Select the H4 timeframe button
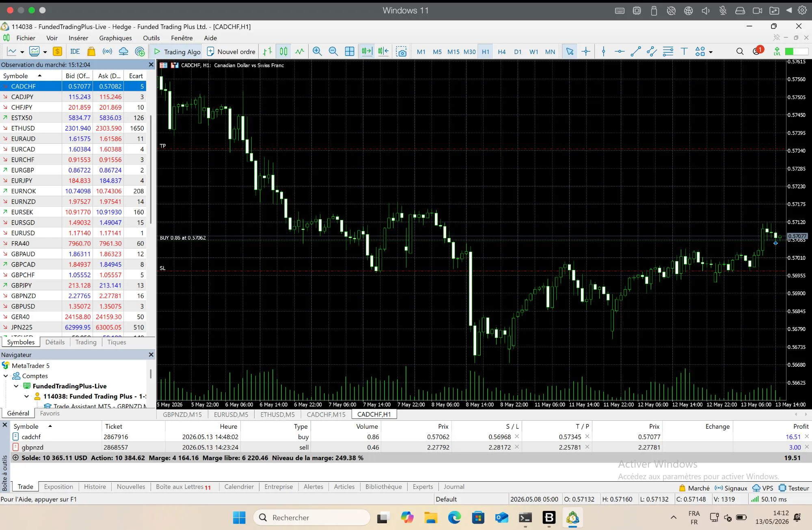Screen dimensions: 812x530 (502, 52)
